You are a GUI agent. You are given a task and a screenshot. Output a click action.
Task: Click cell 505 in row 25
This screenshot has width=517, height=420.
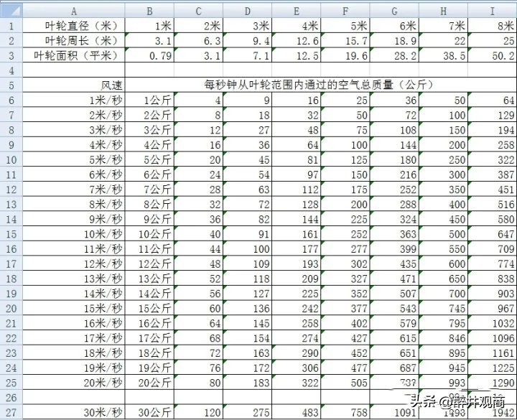(345, 383)
